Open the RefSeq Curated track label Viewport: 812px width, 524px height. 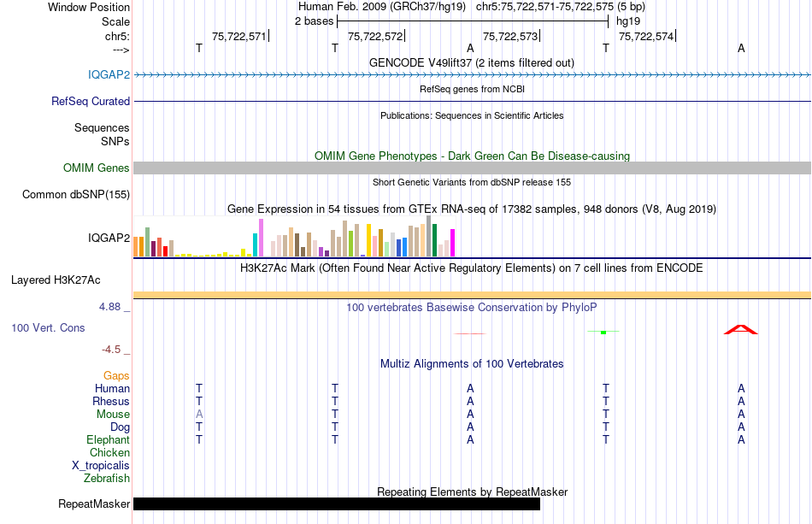90,102
